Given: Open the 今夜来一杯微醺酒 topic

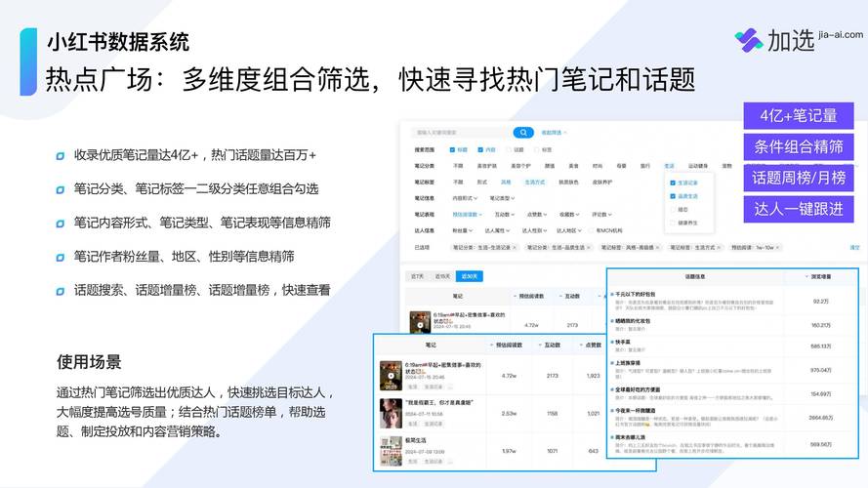Looking at the screenshot, I should coord(635,411).
